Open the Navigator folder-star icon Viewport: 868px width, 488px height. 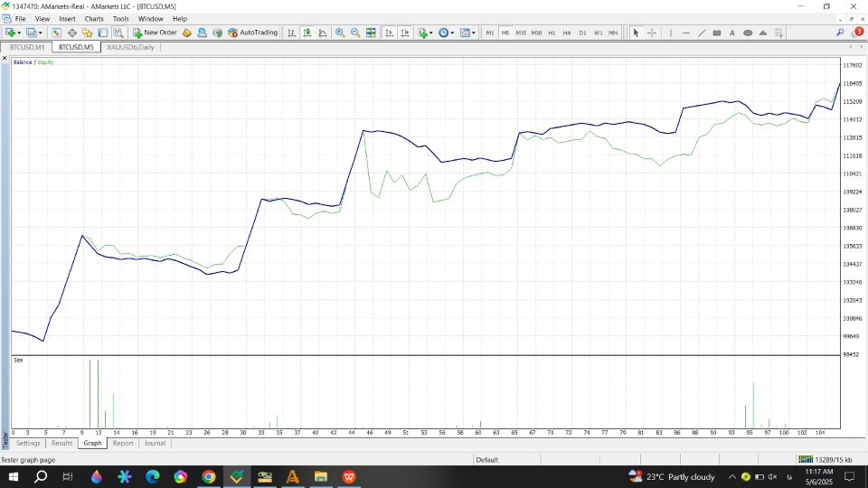pyautogui.click(x=87, y=33)
